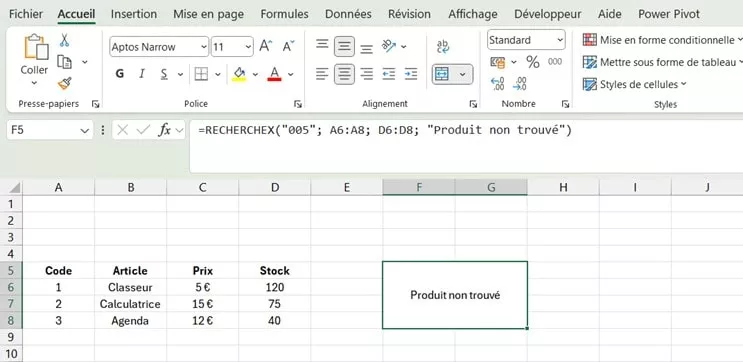743x362 pixels.
Task: Open the Fichier menu
Action: click(x=26, y=14)
